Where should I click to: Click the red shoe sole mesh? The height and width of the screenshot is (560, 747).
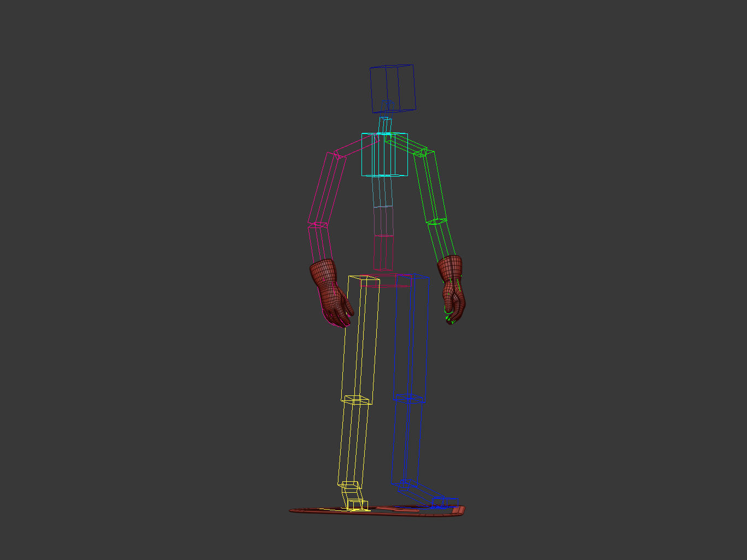[x=377, y=511]
